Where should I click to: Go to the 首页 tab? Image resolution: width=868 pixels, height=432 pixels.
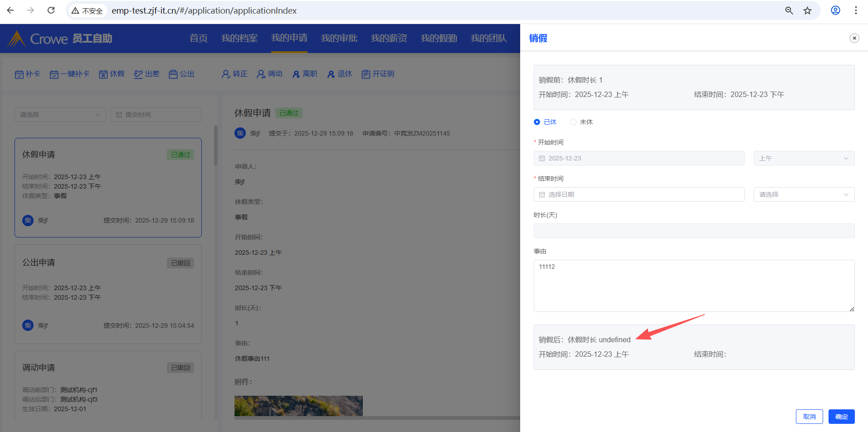click(199, 38)
